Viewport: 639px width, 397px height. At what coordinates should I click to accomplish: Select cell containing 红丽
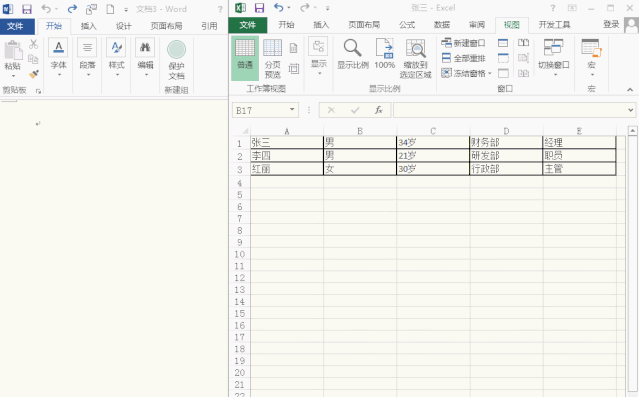click(x=286, y=168)
